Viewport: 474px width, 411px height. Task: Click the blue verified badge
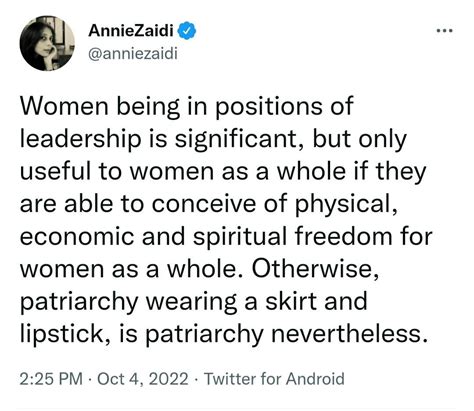point(187,31)
